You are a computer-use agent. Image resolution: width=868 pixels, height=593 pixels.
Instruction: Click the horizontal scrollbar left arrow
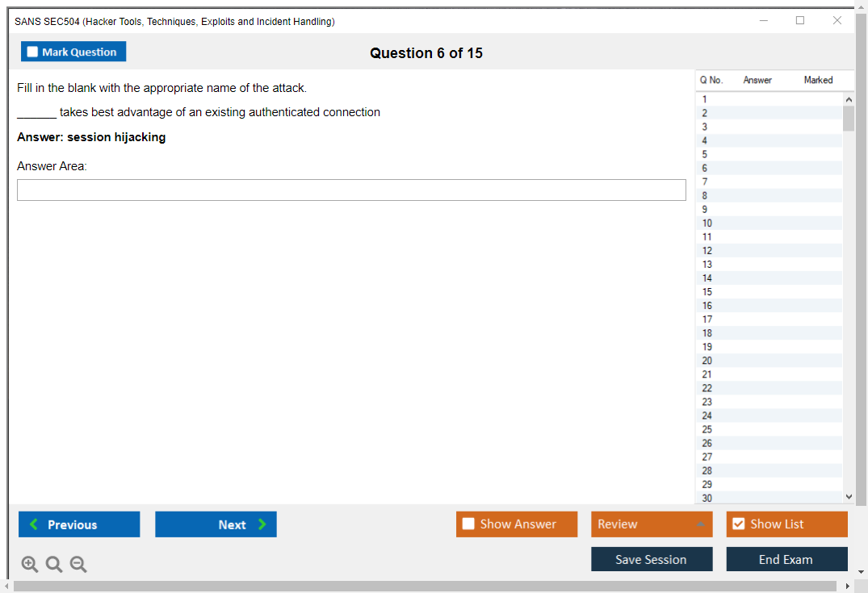coord(6,587)
